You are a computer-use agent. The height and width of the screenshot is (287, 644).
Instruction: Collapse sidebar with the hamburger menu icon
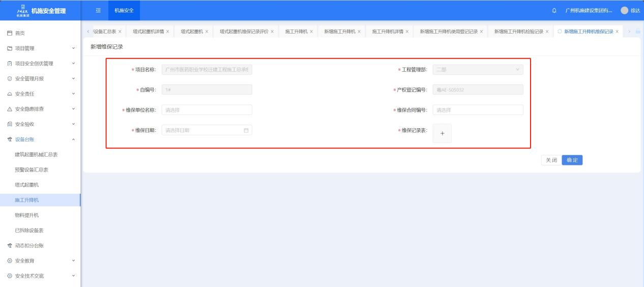coord(99,11)
